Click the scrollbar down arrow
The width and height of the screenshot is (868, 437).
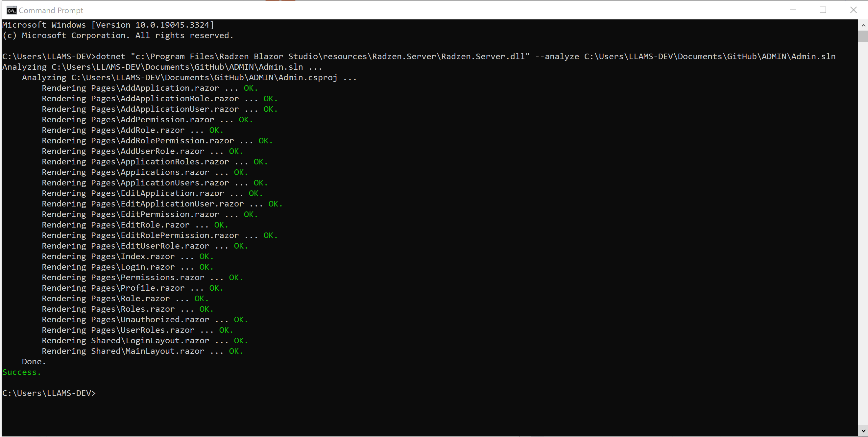[x=863, y=430]
